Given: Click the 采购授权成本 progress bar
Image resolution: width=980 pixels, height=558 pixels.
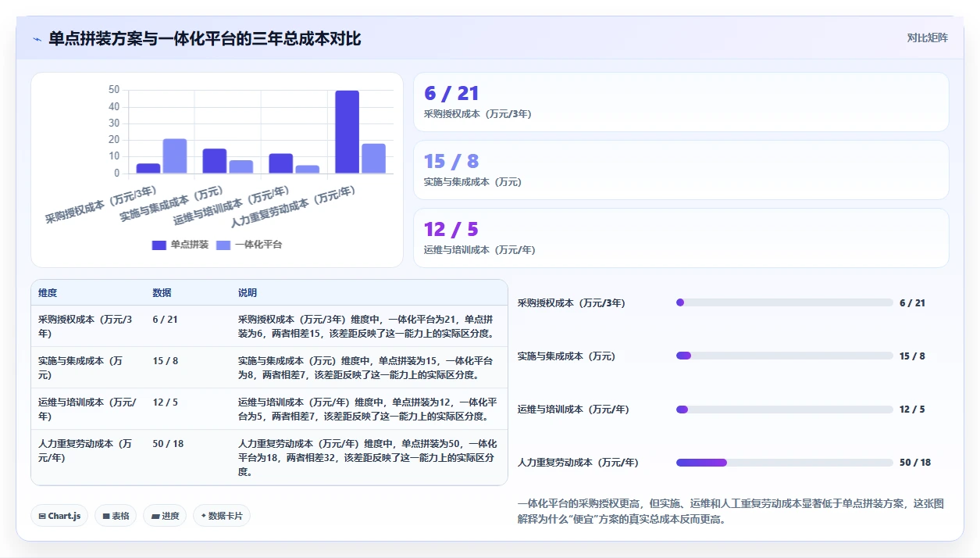Looking at the screenshot, I should (784, 302).
